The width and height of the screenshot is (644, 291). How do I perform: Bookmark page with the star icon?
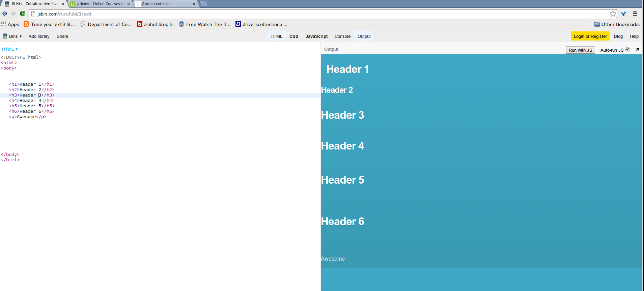[x=613, y=14]
